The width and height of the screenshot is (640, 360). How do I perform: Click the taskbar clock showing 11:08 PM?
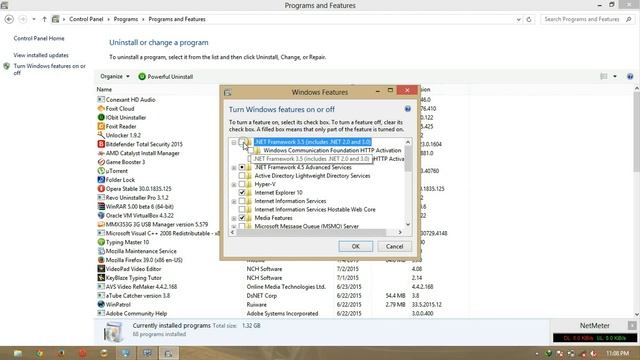pos(618,353)
